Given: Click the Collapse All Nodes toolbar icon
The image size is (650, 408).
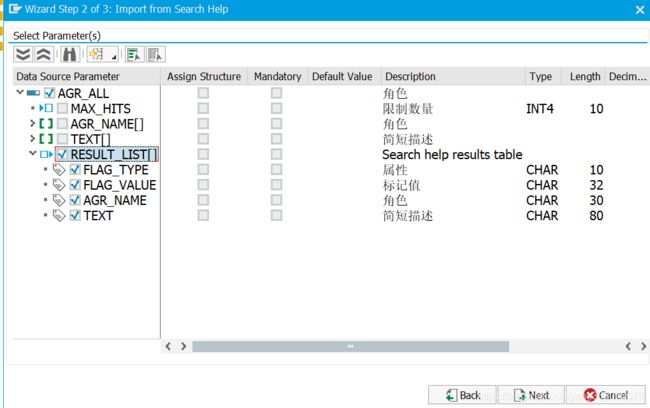Looking at the screenshot, I should pos(44,54).
